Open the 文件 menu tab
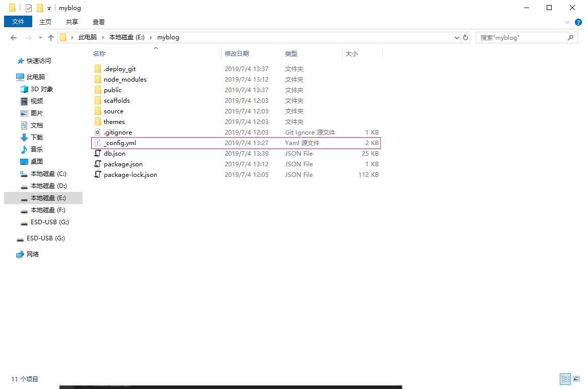This screenshot has width=588, height=389. pyautogui.click(x=18, y=22)
